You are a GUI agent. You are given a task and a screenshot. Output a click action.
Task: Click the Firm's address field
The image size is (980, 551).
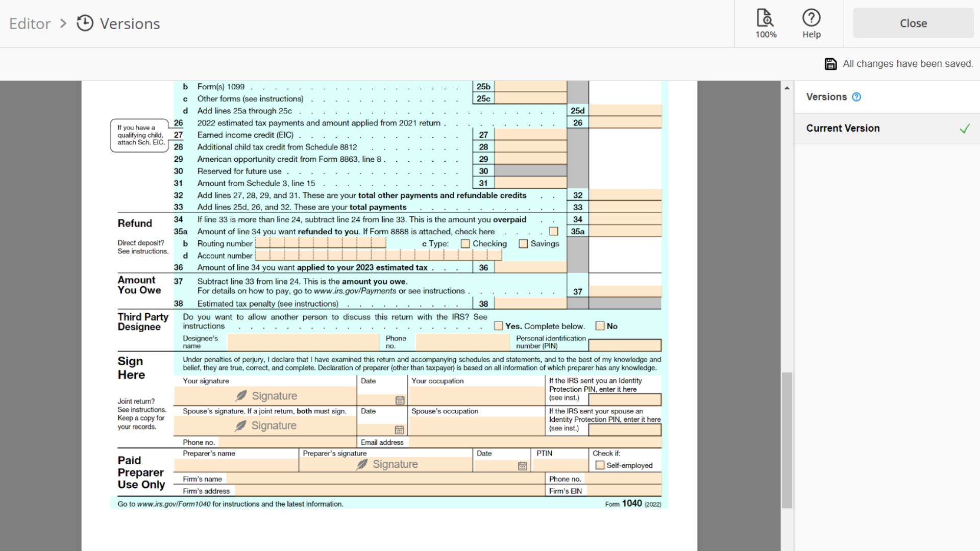click(390, 491)
